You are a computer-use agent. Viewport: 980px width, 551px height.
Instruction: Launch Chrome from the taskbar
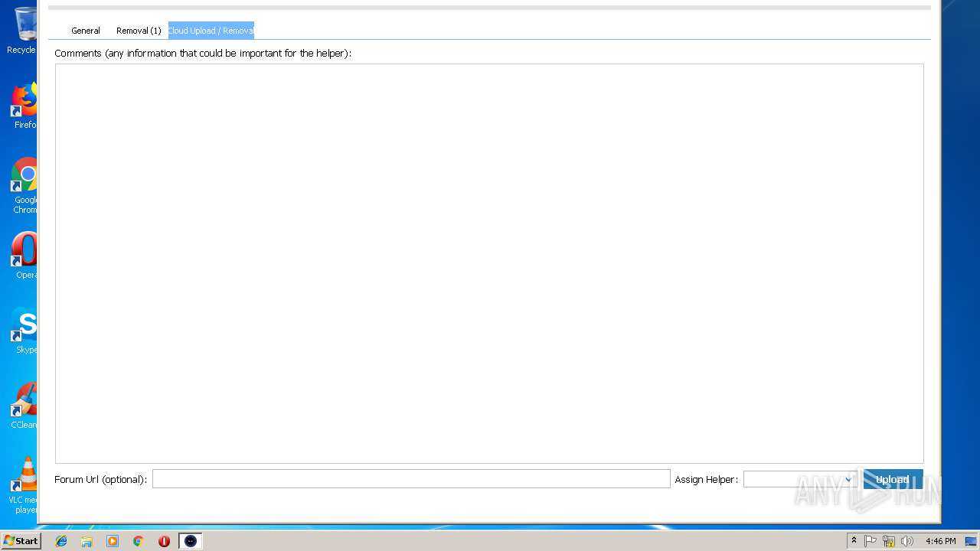[x=139, y=541]
